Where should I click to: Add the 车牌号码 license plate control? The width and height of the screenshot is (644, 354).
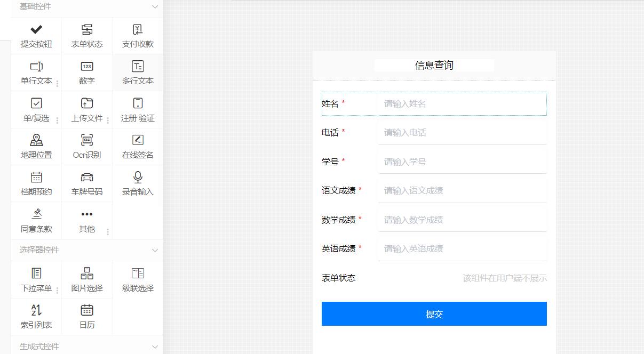[x=87, y=183]
